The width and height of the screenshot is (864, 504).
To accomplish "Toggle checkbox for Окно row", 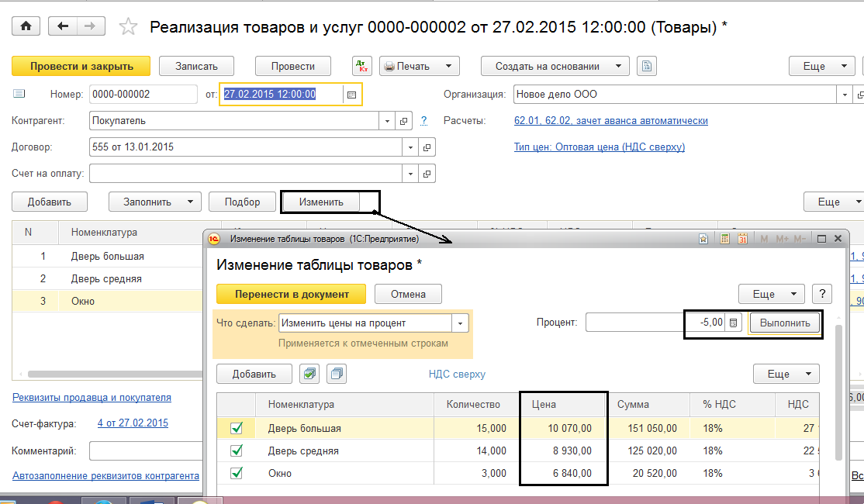I will pyautogui.click(x=237, y=473).
